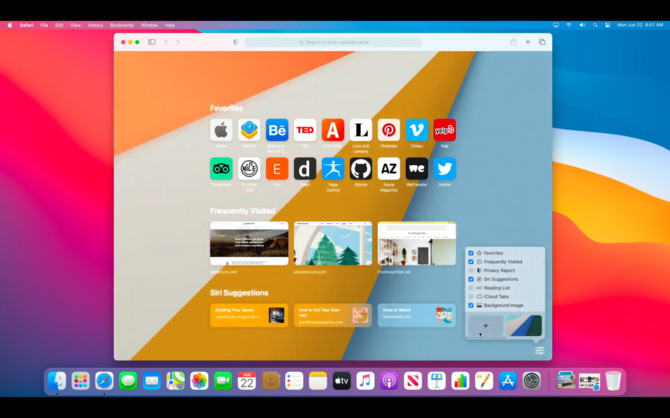This screenshot has width=670, height=418.
Task: Open the Love and Lemons favorite
Action: point(361,130)
